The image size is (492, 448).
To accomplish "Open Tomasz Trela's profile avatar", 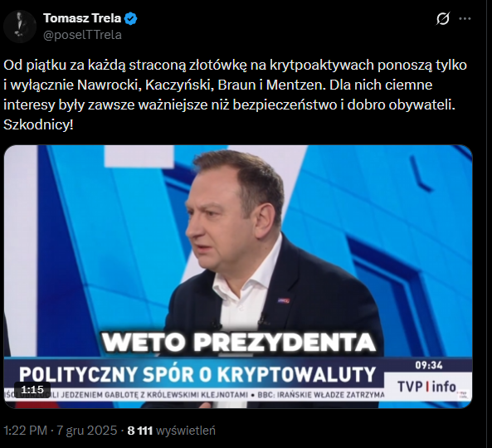I will [20, 27].
